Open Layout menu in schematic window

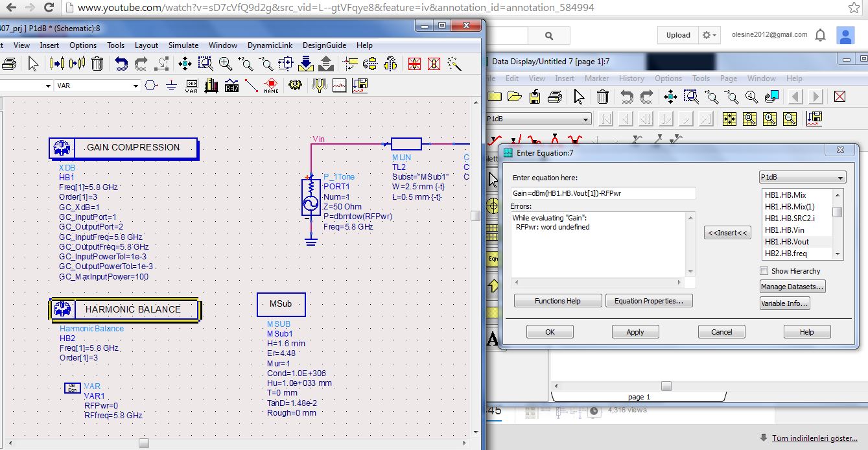pyautogui.click(x=147, y=45)
